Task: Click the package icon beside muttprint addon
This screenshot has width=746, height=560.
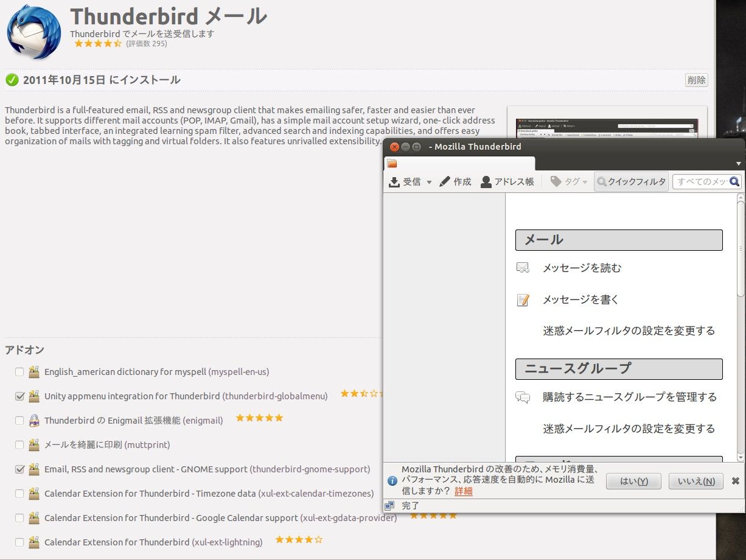Action: pos(34,444)
